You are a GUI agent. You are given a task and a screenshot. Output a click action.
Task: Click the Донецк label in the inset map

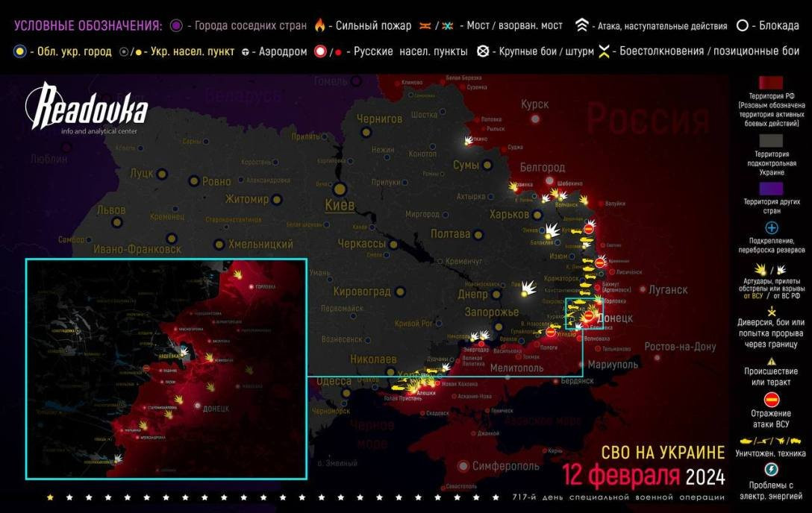[x=216, y=409]
